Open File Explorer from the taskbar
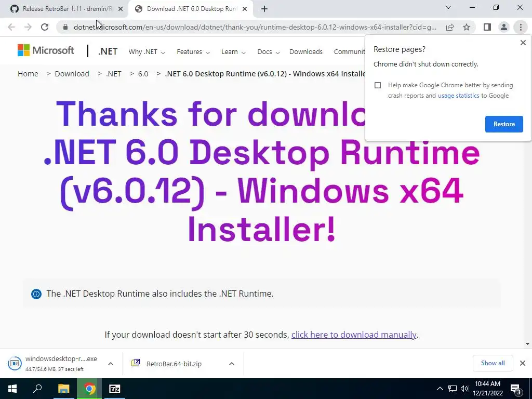 [63, 389]
